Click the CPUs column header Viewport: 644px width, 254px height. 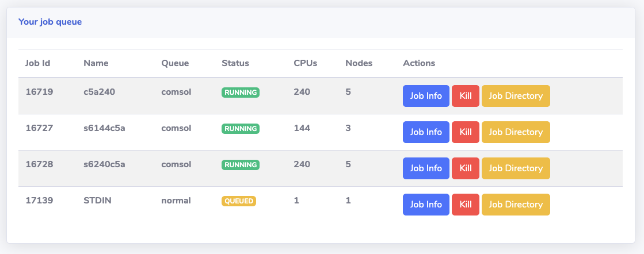305,63
